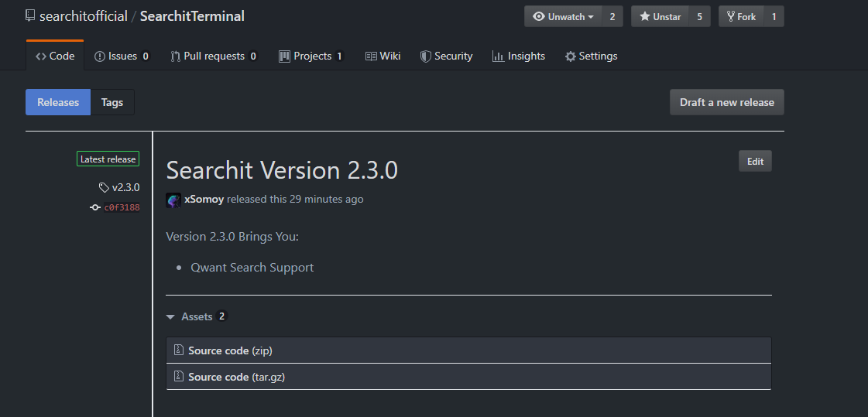
Task: Click the tar.gz file icon
Action: click(x=178, y=376)
